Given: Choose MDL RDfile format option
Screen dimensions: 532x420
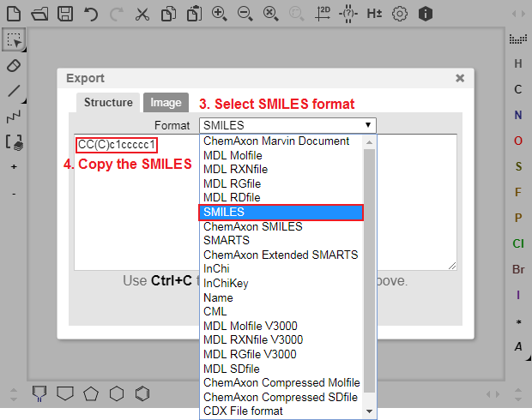Looking at the screenshot, I should click(281, 197).
